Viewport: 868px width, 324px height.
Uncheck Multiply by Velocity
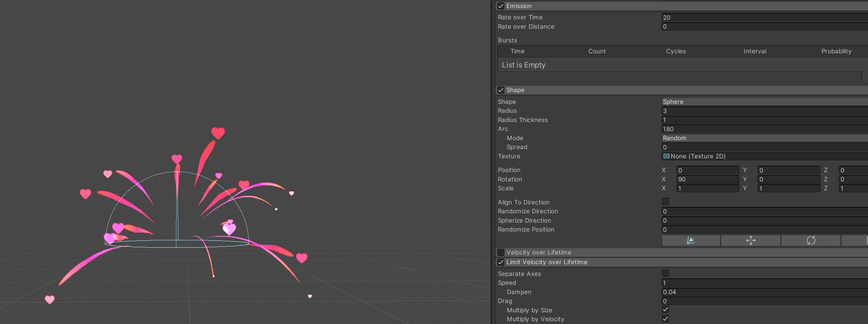665,319
